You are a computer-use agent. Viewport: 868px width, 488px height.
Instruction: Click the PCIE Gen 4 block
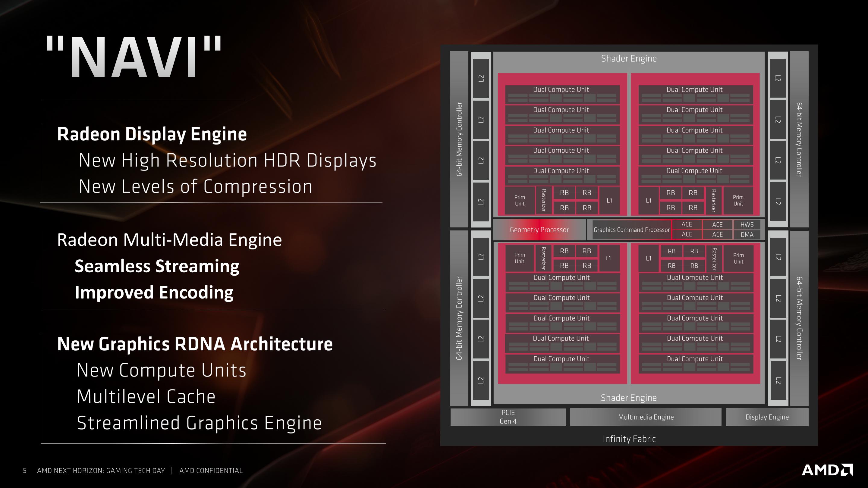508,417
